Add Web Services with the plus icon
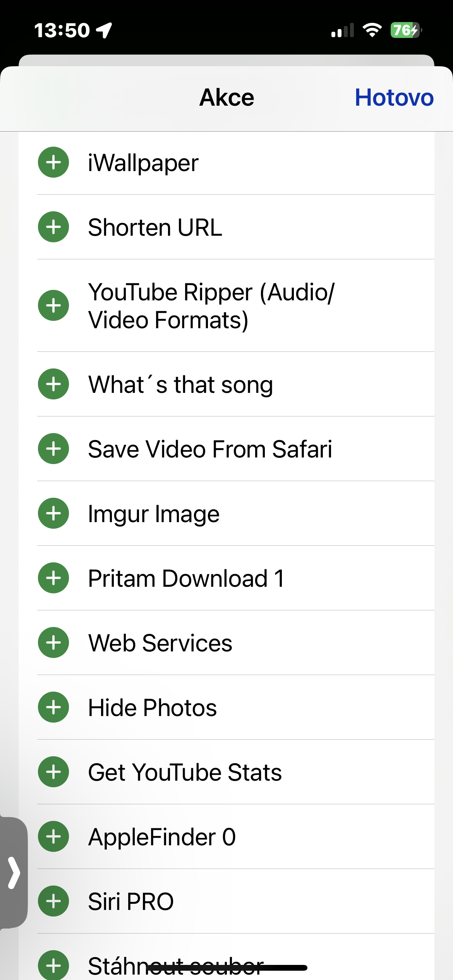 (x=53, y=643)
